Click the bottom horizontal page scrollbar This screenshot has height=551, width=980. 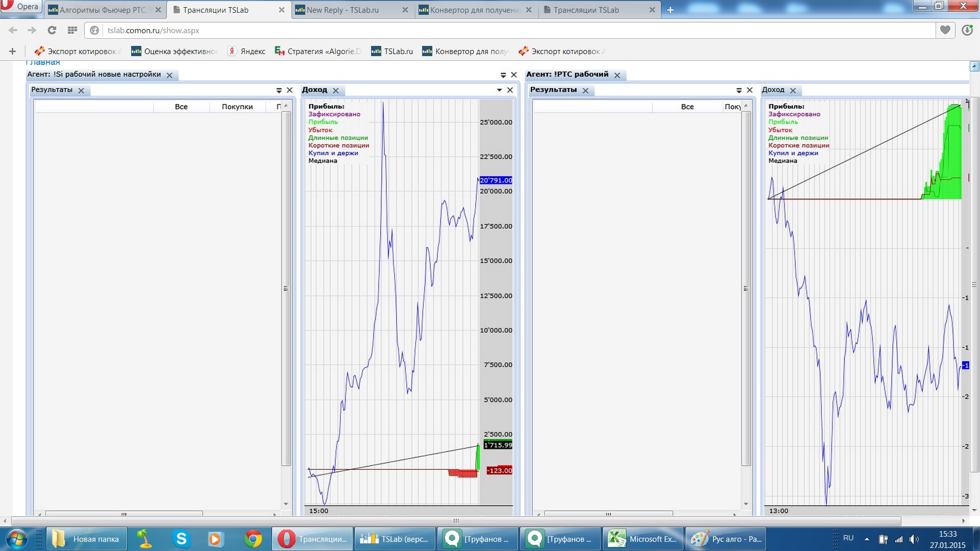click(456, 521)
